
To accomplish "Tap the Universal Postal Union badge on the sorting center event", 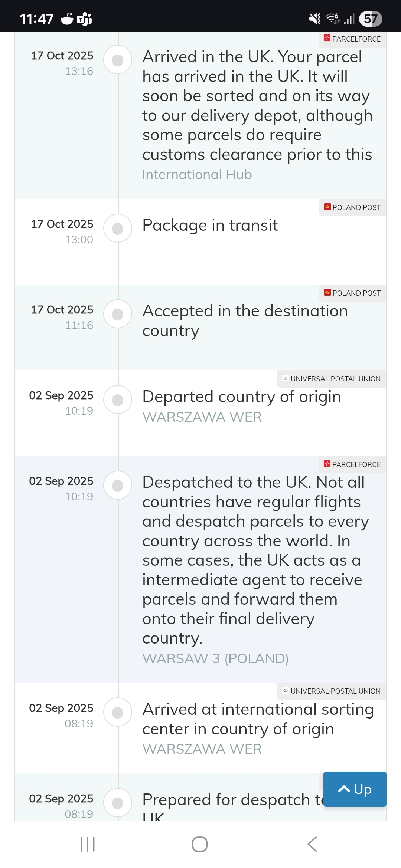I will (x=332, y=691).
